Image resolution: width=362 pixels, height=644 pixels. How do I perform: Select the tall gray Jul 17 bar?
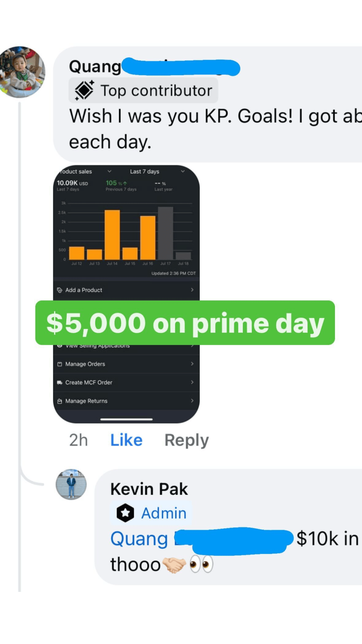(165, 233)
